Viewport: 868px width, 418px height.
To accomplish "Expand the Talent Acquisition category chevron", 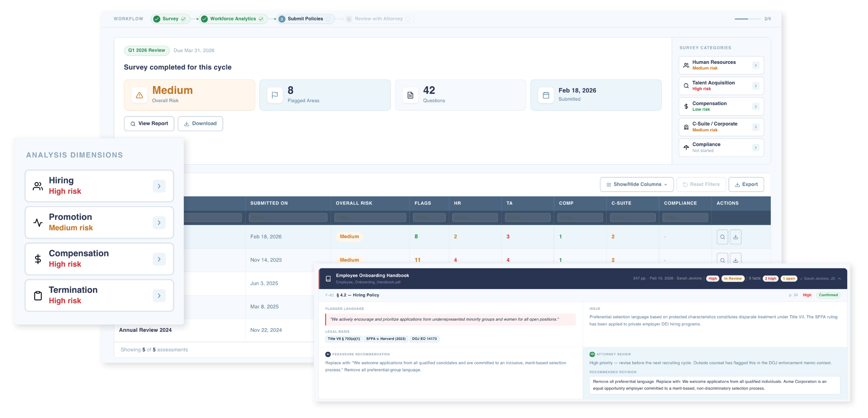I will pyautogui.click(x=756, y=86).
